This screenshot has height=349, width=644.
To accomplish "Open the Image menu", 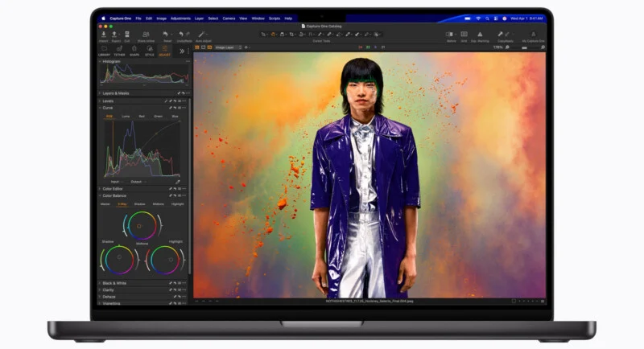I will pos(162,18).
